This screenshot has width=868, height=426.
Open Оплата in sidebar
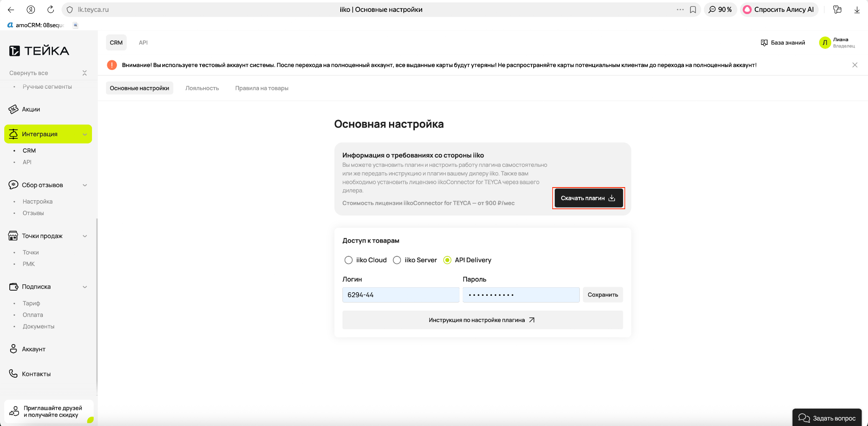click(x=33, y=315)
